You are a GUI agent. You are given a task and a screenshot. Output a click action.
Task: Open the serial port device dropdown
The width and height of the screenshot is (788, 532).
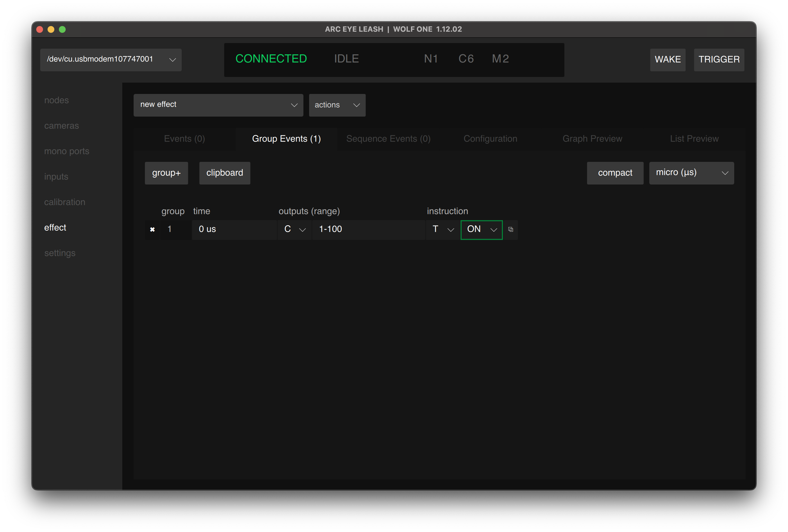(111, 60)
